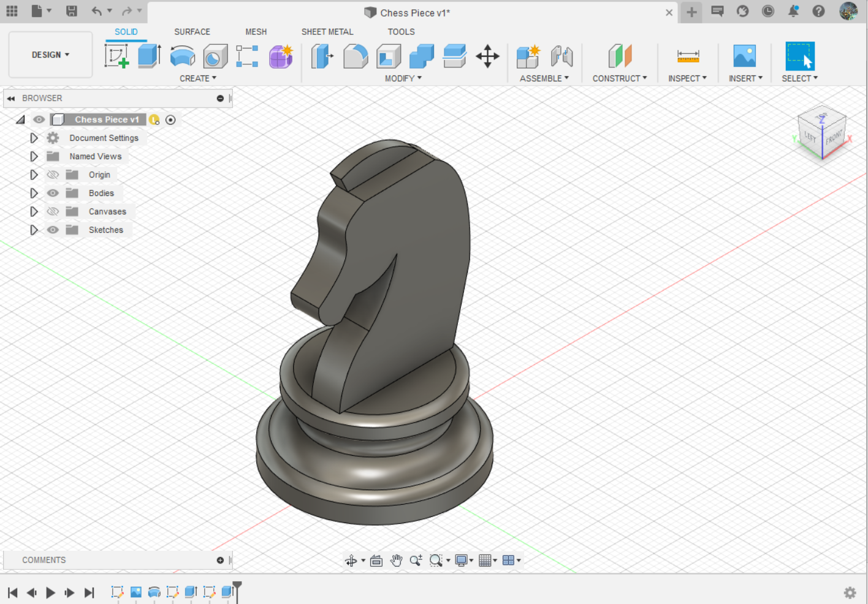Jump to the timeline end
Image resolution: width=868 pixels, height=604 pixels.
tap(89, 592)
